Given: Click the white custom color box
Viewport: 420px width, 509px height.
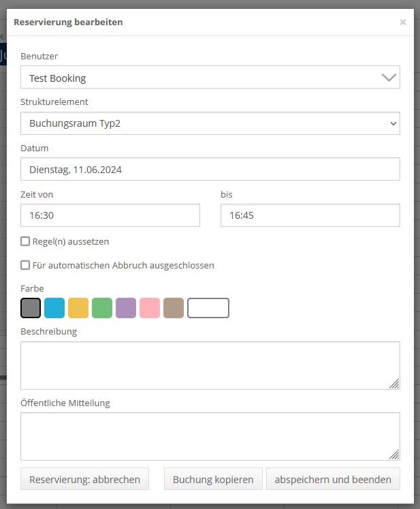Looking at the screenshot, I should click(208, 308).
